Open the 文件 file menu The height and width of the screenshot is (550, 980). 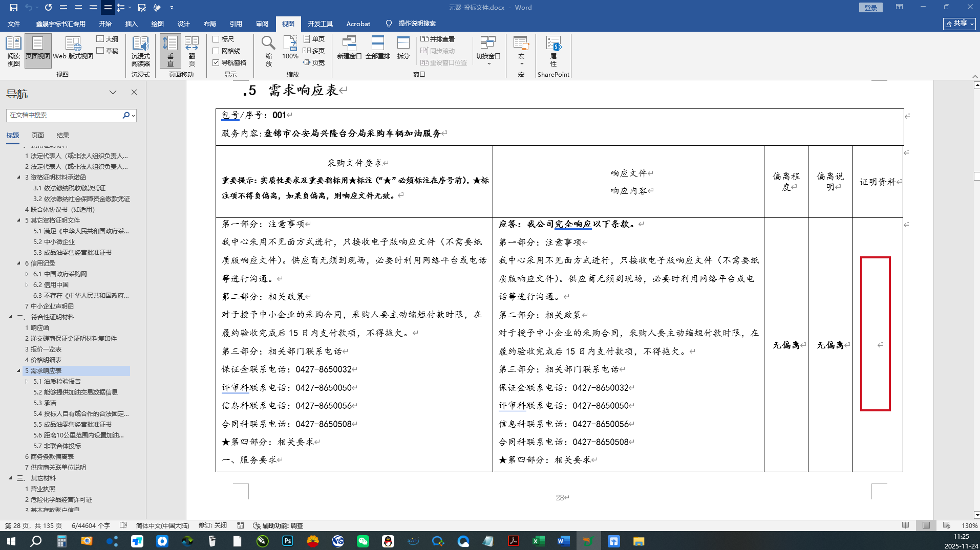coord(14,24)
